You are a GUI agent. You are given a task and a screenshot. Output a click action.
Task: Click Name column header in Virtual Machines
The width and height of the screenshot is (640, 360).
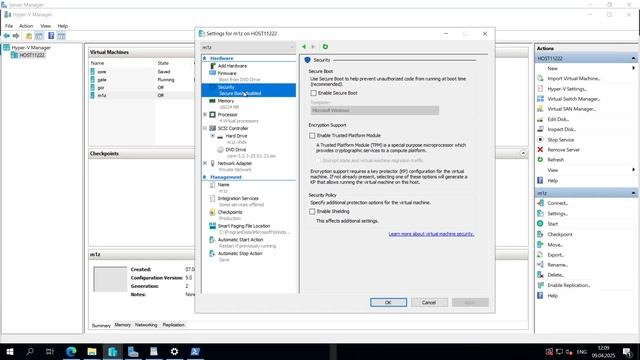97,63
